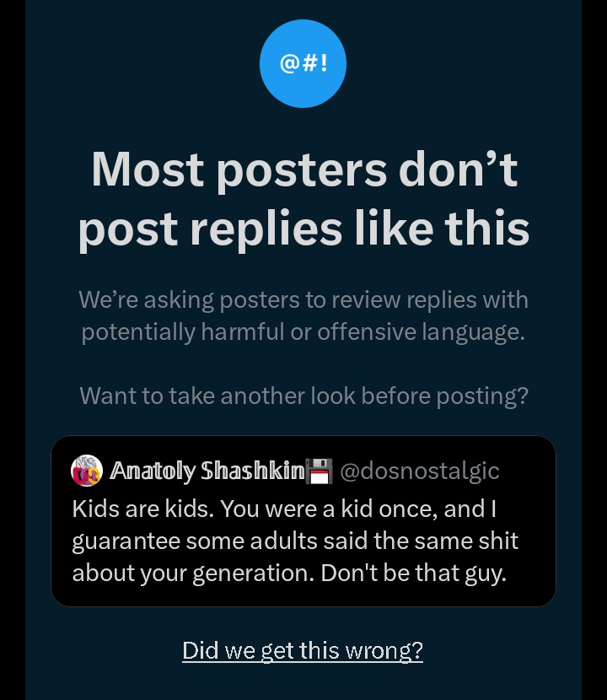
Task: Click the "potentially harmful or offensive language" line
Action: click(x=303, y=332)
